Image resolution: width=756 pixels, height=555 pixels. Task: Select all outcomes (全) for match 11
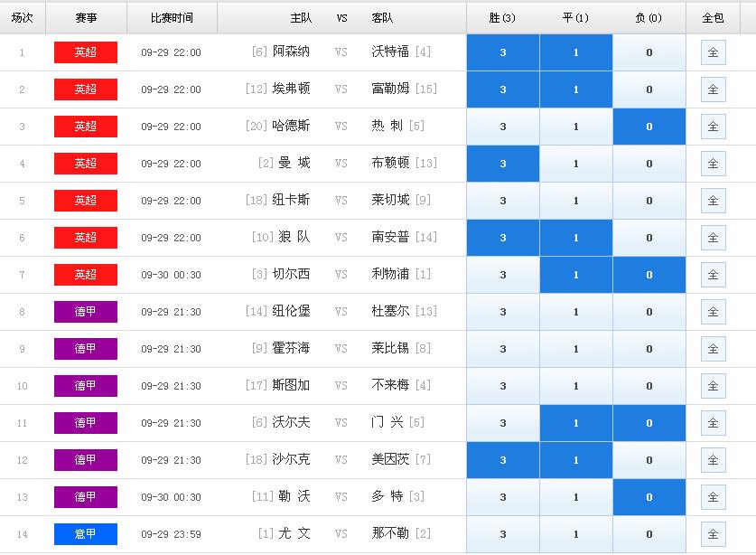point(713,423)
